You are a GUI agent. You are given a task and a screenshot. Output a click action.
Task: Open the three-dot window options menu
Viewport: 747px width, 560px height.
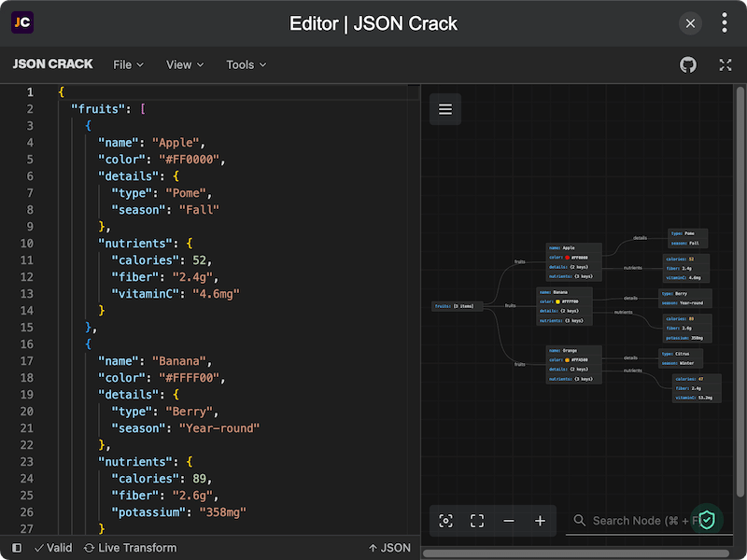[725, 22]
